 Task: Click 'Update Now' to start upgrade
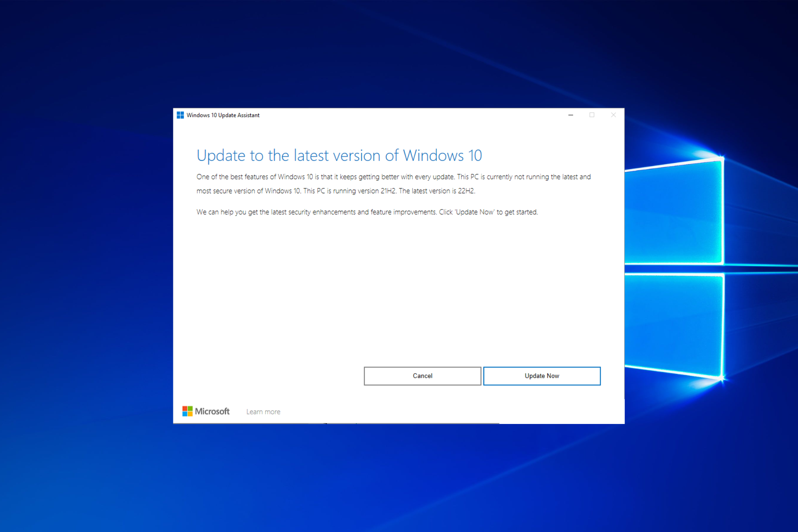click(542, 374)
